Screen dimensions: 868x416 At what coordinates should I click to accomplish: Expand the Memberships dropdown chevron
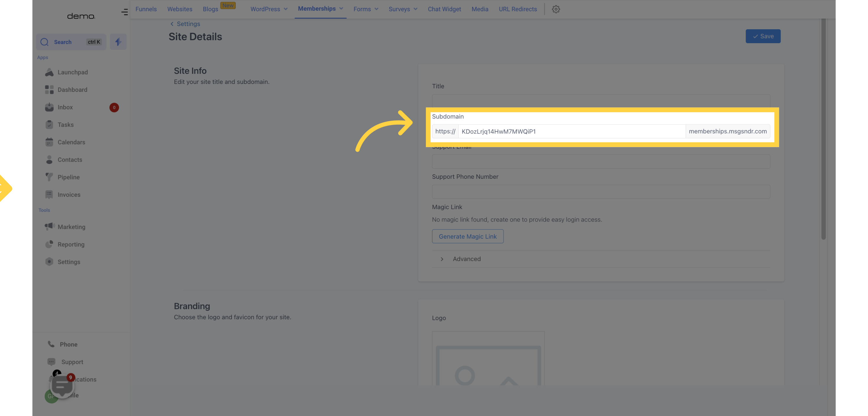pos(341,9)
